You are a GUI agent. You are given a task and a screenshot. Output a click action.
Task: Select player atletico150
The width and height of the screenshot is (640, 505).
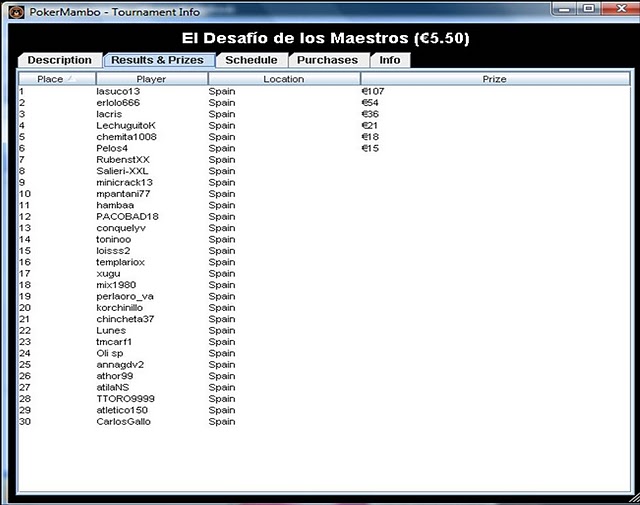click(x=122, y=410)
